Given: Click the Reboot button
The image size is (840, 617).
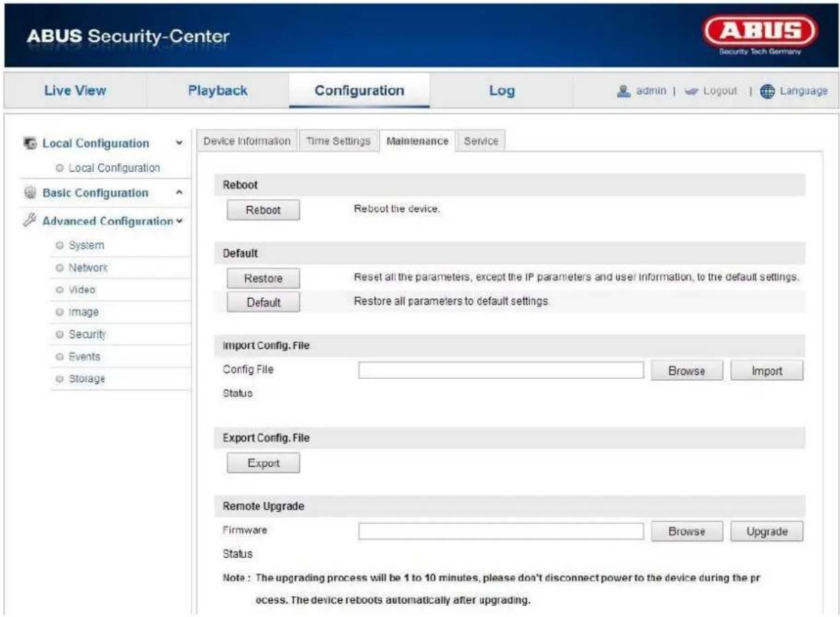Looking at the screenshot, I should coord(264,210).
